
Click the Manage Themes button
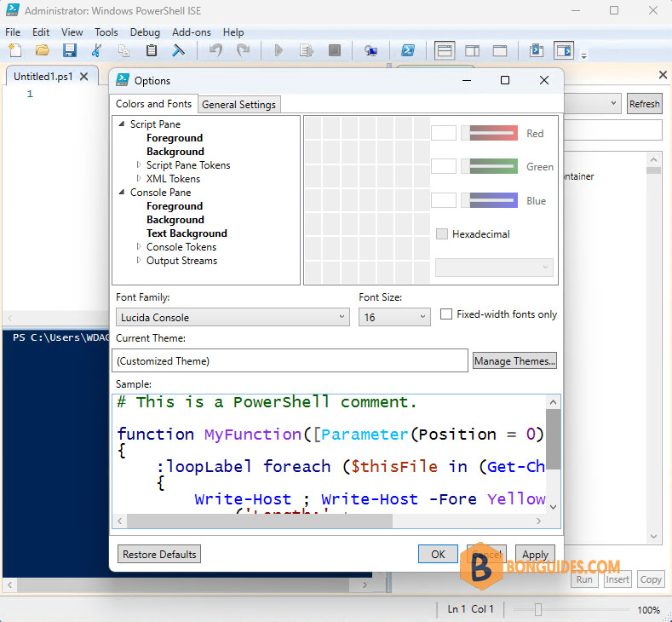tap(514, 361)
